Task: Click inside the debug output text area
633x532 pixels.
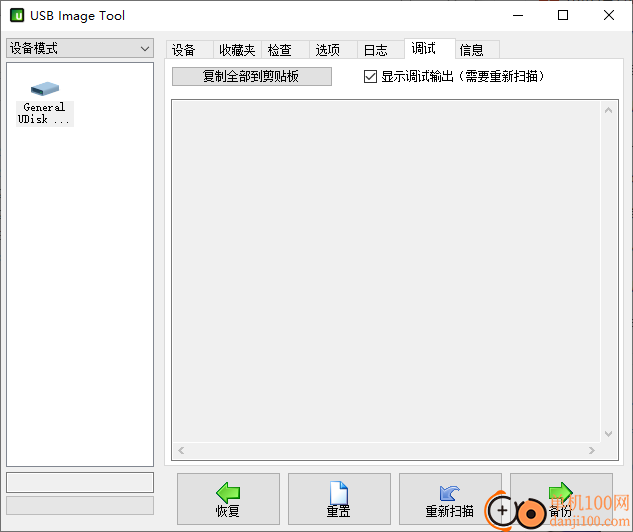Action: 386,271
